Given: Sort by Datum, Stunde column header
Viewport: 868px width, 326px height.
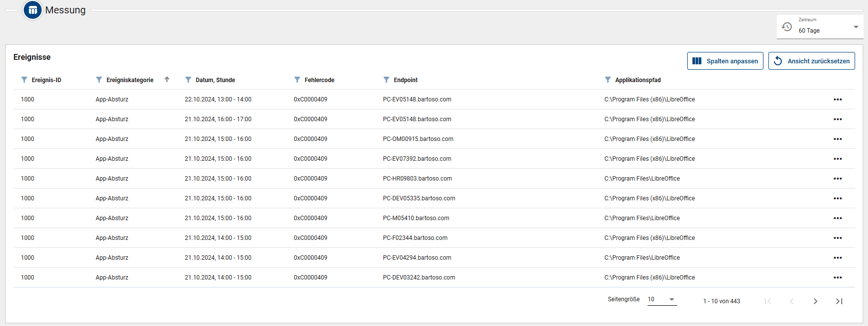Looking at the screenshot, I should point(215,80).
